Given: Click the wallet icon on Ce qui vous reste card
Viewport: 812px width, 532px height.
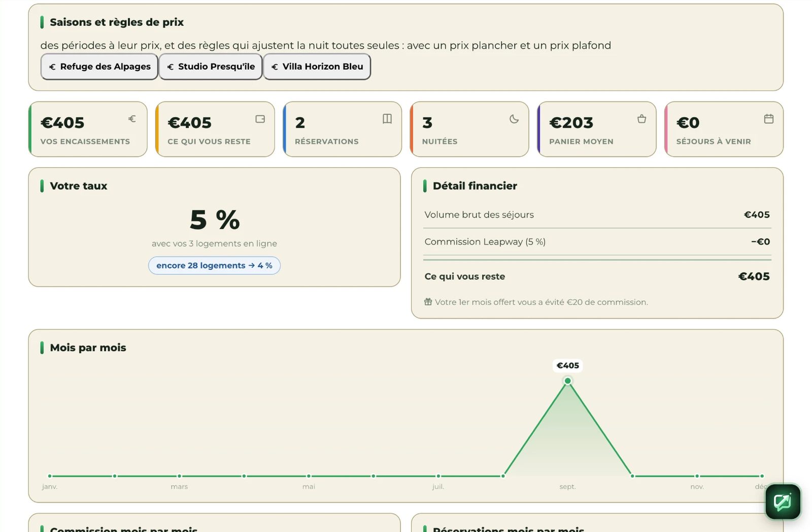Looking at the screenshot, I should pyautogui.click(x=260, y=119).
